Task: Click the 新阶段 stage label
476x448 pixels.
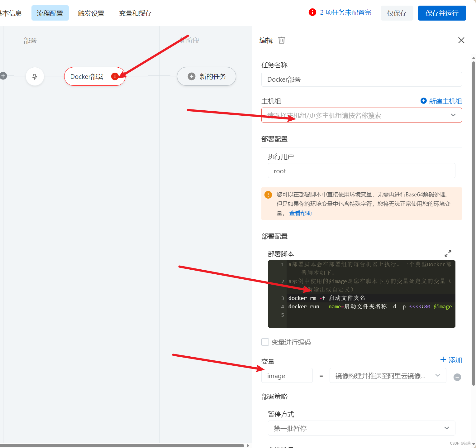Action: point(190,41)
